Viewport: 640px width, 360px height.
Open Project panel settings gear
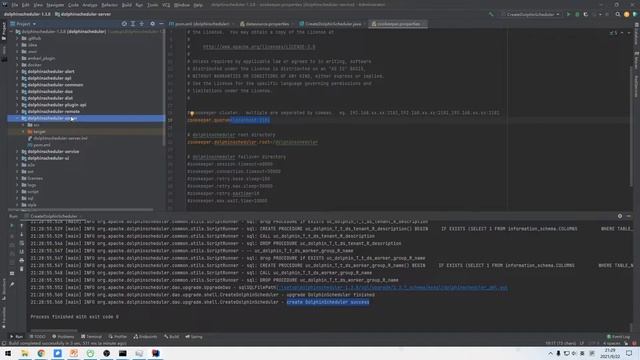point(152,24)
